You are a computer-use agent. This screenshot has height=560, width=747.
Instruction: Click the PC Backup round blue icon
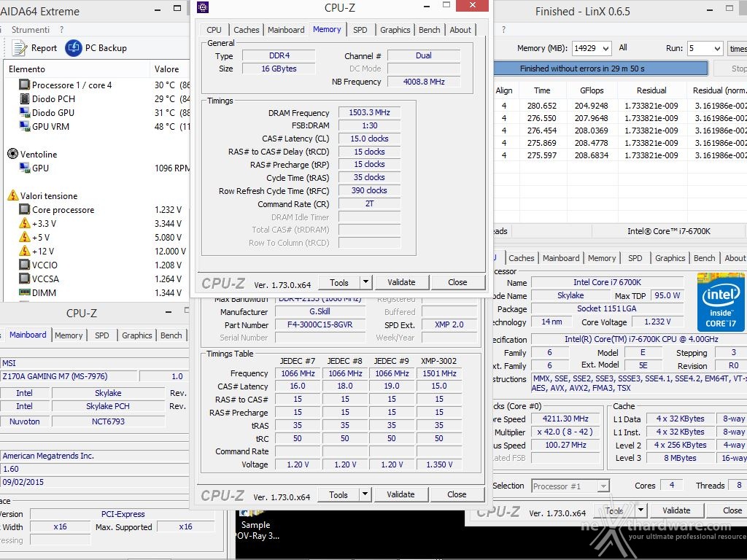pyautogui.click(x=74, y=48)
